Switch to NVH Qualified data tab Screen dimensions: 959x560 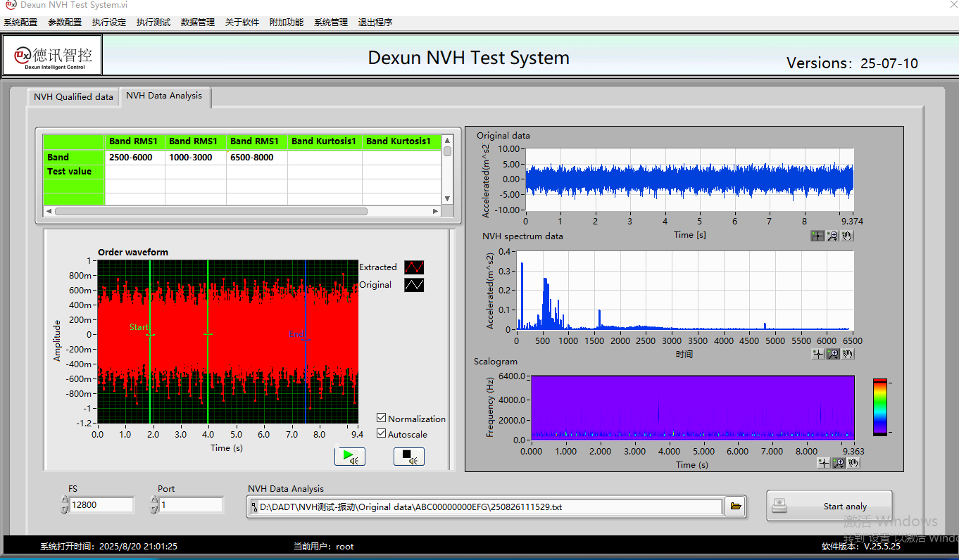[x=73, y=97]
